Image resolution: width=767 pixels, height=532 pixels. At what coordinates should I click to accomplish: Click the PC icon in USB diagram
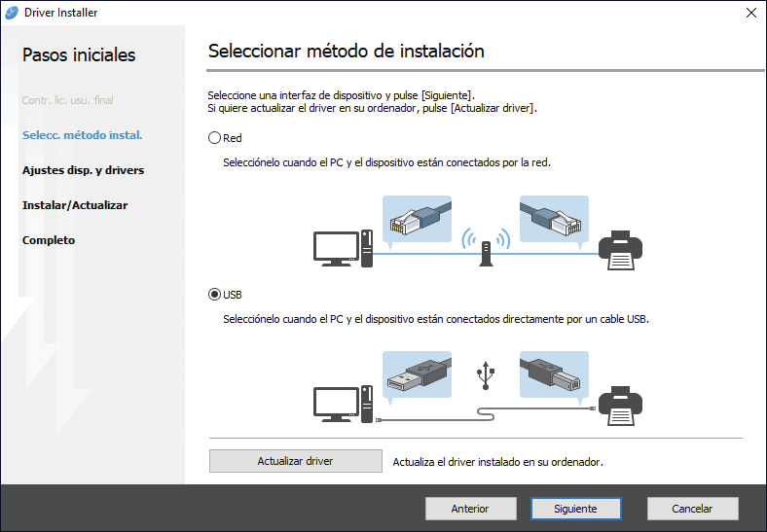pyautogui.click(x=343, y=402)
